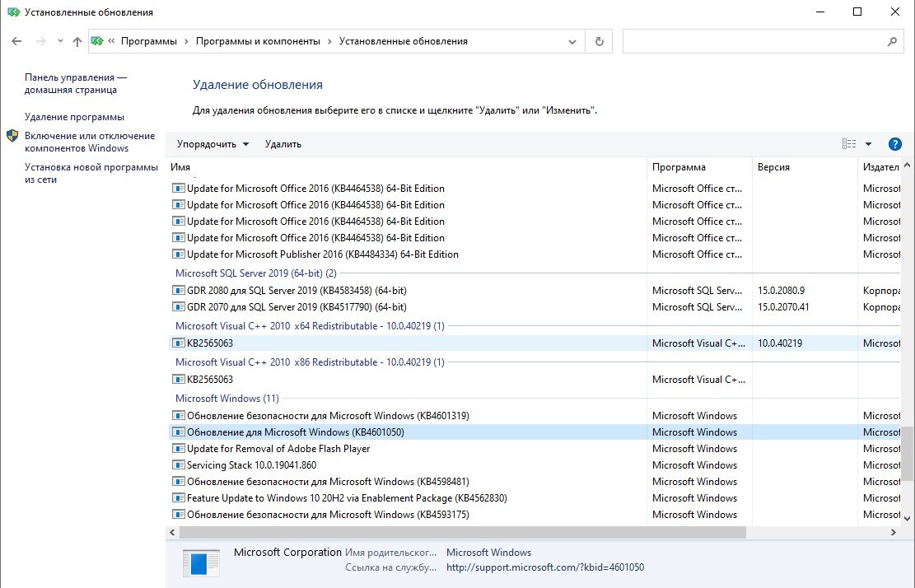Go up one level with Up arrow

pos(77,41)
